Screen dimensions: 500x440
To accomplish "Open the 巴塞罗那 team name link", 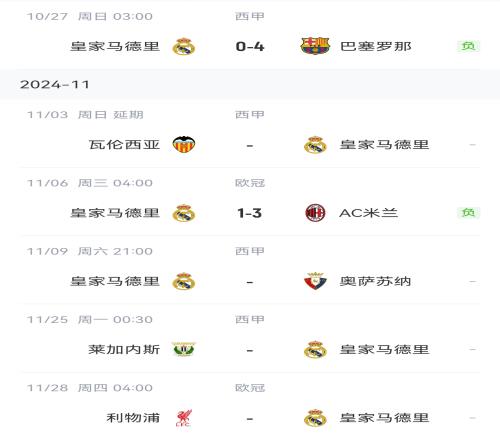I will pos(376,46).
